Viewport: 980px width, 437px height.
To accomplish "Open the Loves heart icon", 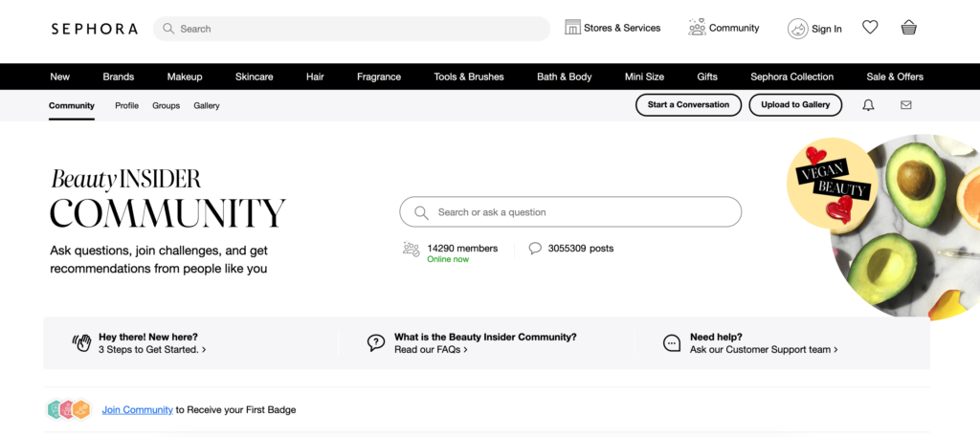I will tap(870, 28).
